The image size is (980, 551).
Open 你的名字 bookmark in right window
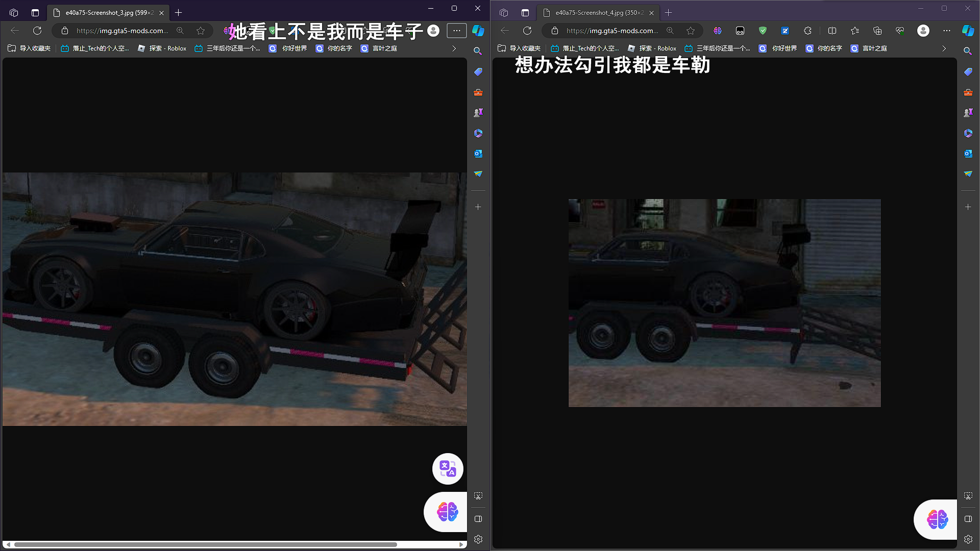coord(824,48)
